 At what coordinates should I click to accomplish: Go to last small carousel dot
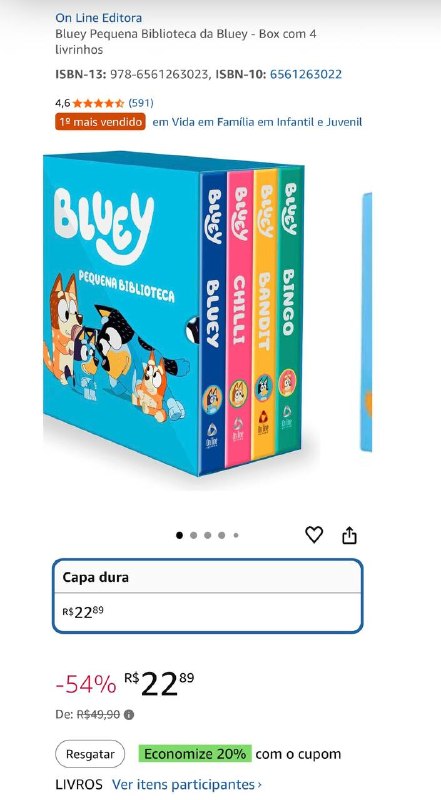[236, 535]
